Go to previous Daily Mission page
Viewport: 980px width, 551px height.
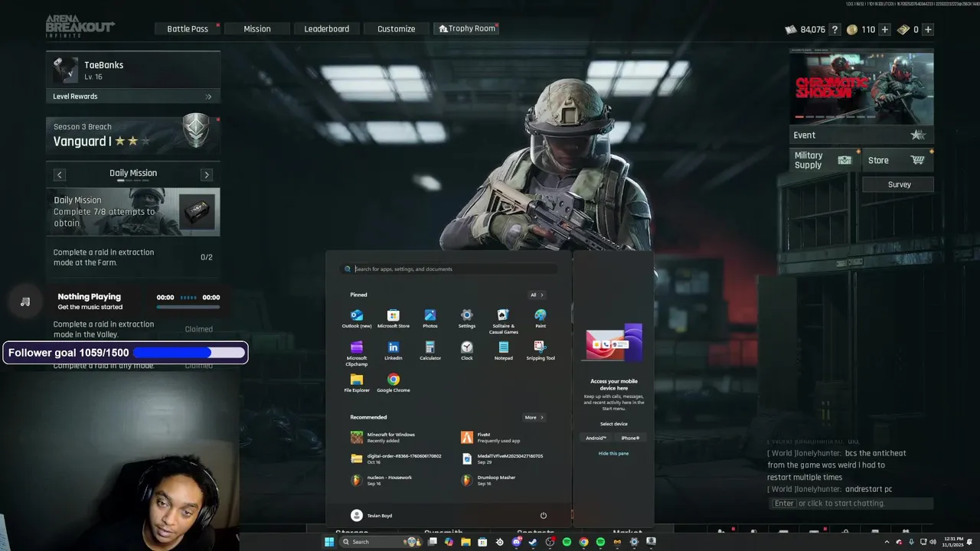(59, 175)
